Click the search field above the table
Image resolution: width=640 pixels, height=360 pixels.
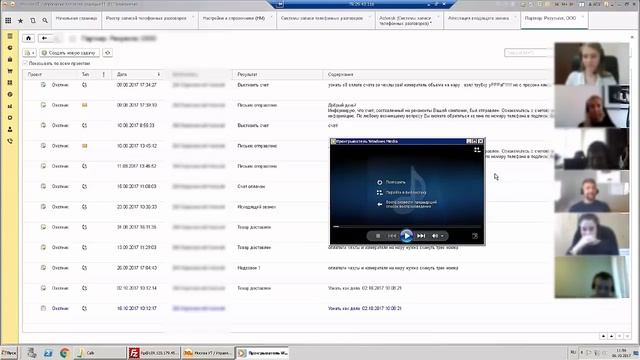coord(528,53)
